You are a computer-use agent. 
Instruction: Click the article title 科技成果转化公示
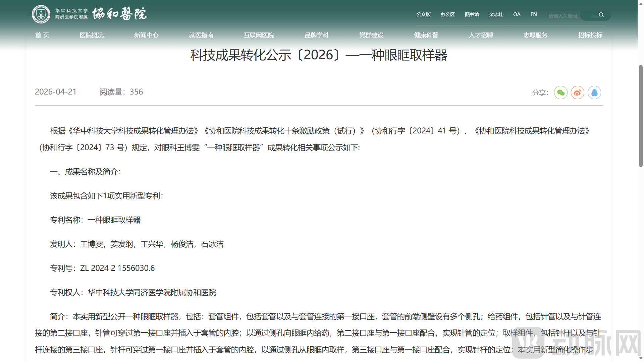point(319,55)
